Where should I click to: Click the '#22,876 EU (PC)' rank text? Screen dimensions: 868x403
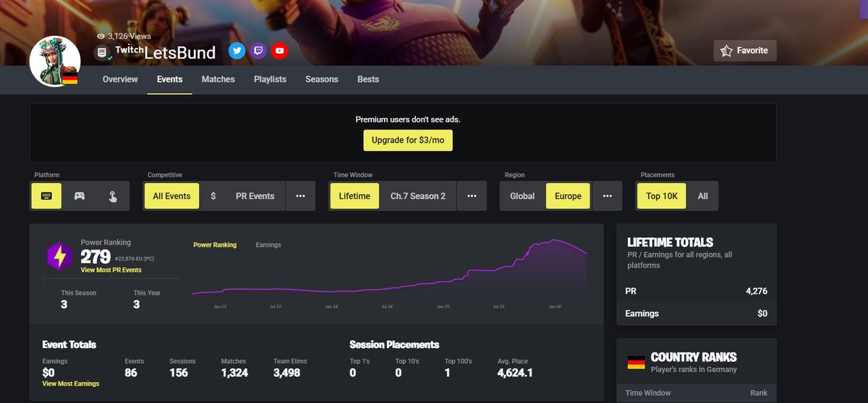coord(135,258)
